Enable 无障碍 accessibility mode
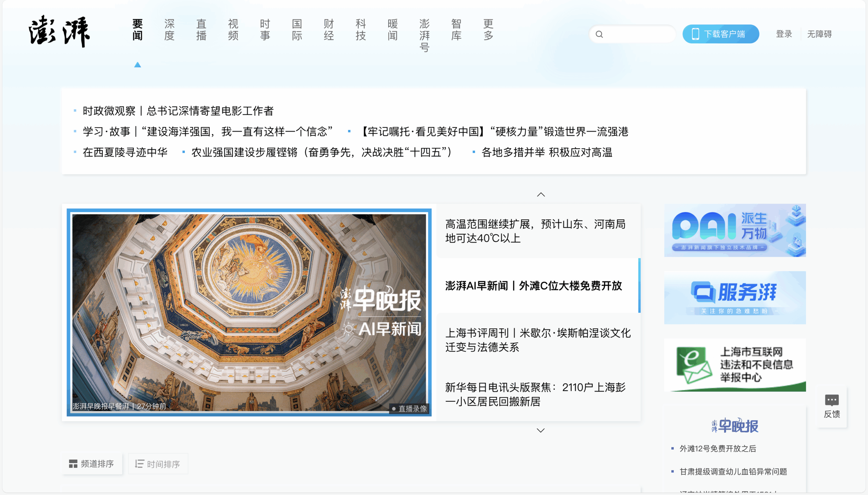Screen dimensions: 868x495 pos(819,34)
